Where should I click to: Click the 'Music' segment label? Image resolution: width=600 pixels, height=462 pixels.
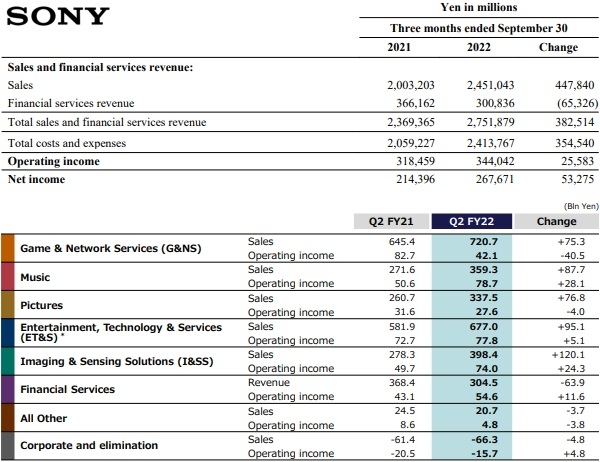coord(35,277)
